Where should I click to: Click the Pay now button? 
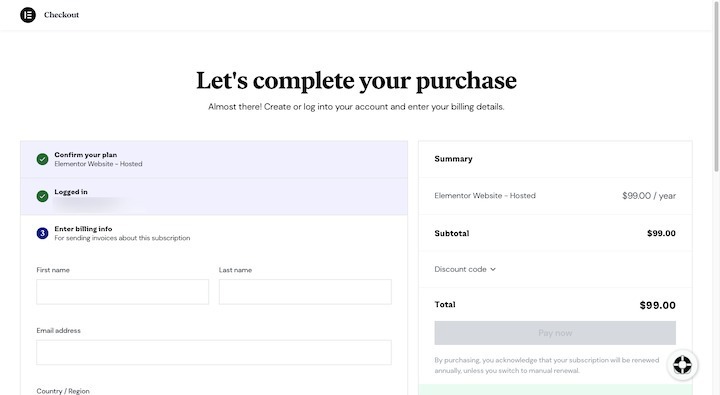555,333
